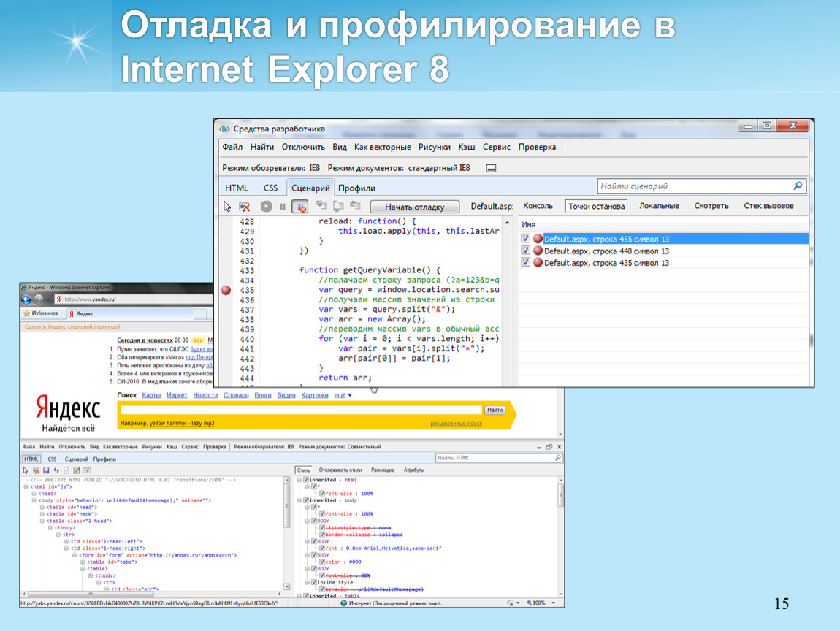Switch to the Консоль tab
The image size is (840, 631).
[x=538, y=206]
